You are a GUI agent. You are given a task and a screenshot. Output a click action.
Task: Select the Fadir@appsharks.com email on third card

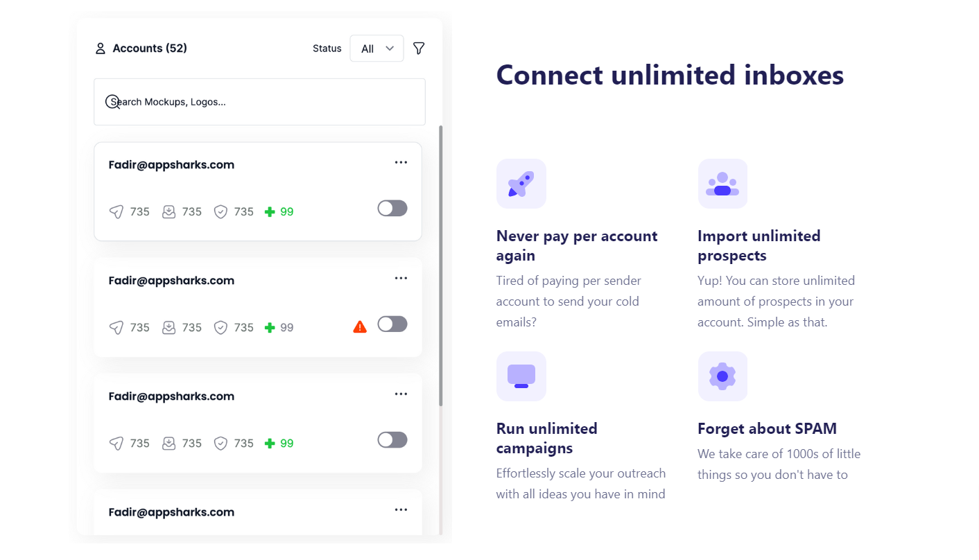pos(171,396)
